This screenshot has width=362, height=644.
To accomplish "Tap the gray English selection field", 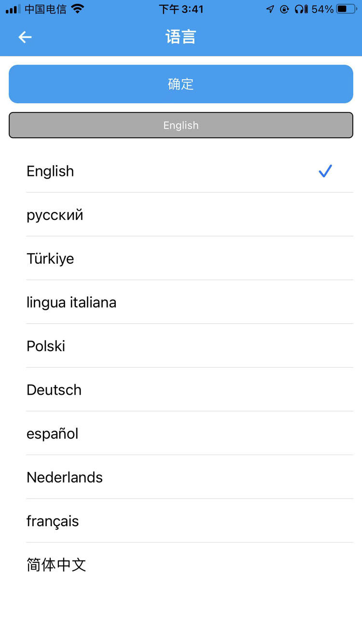I will click(x=181, y=125).
